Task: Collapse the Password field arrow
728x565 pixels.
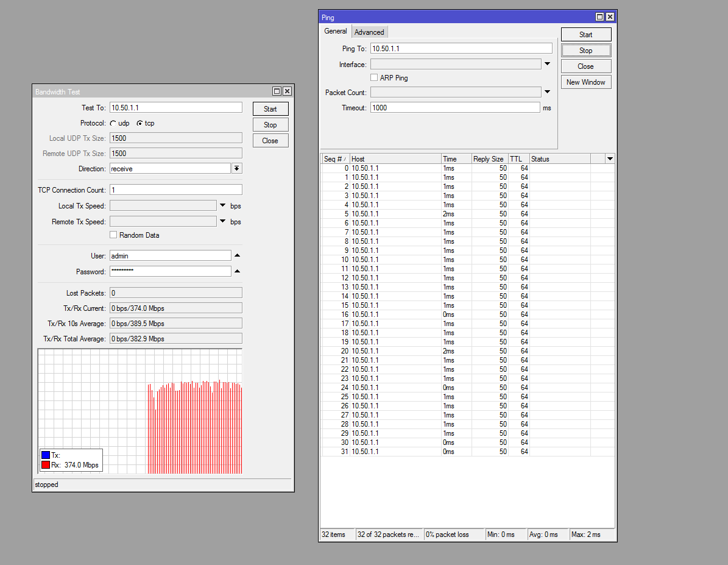Action: tap(238, 271)
